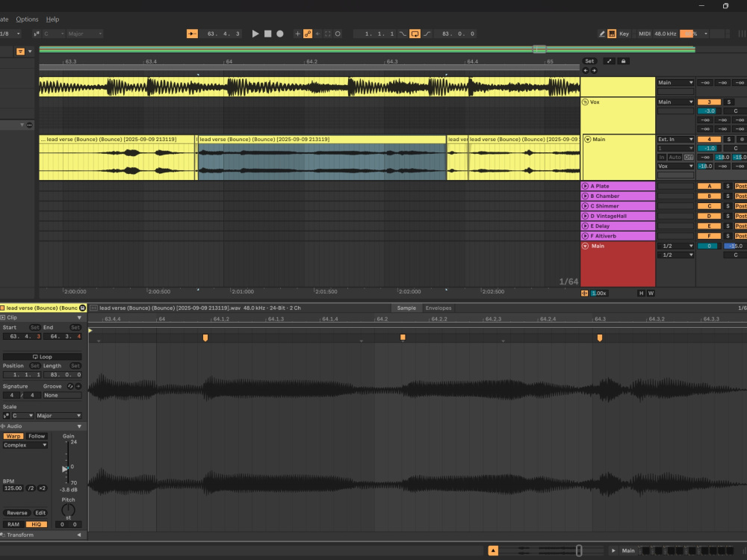Viewport: 747px width, 560px height.
Task: Solo the C Shimmer return track
Action: point(728,206)
